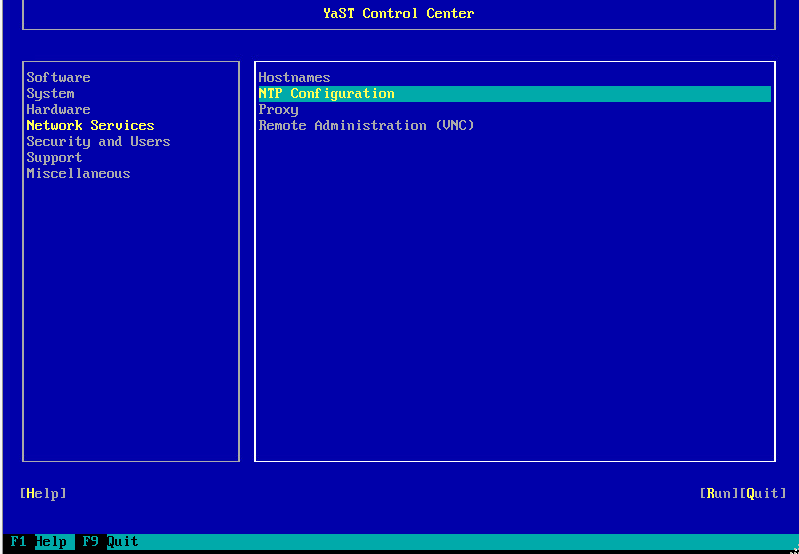Click the [Help] button
The image size is (799, 554).
click(x=43, y=493)
